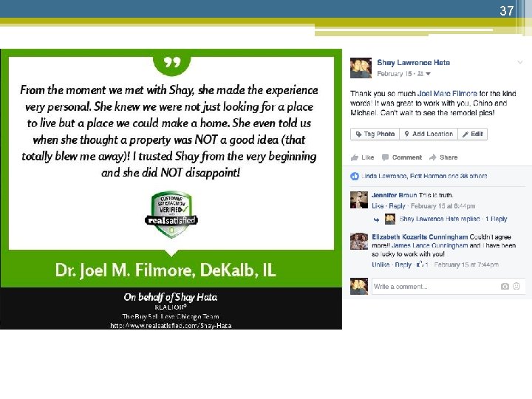Screen dimensions: 532x399
Task: Open the Shay Lawrence Hata profile name link
Action: (x=413, y=62)
